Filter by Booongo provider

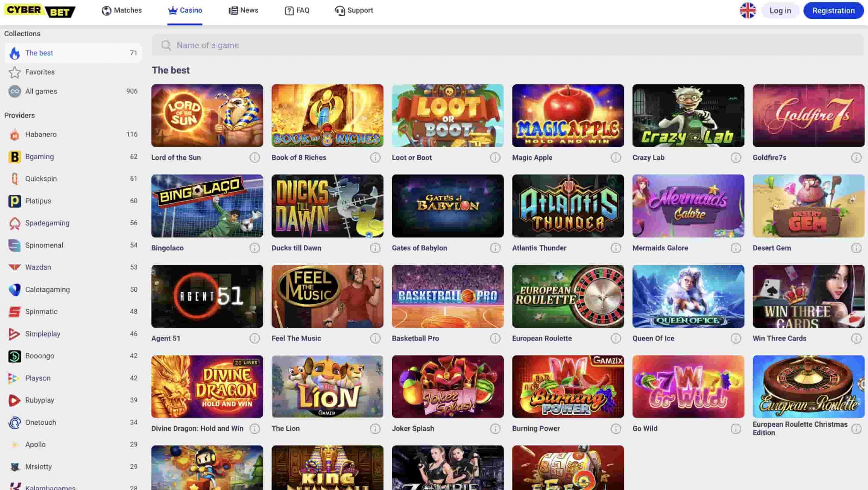tap(73, 356)
